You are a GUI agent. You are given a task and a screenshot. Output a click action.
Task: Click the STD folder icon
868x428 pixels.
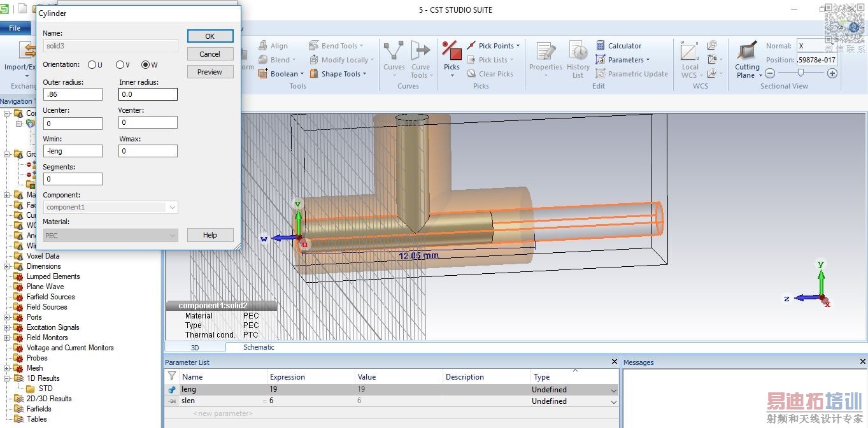pos(30,389)
